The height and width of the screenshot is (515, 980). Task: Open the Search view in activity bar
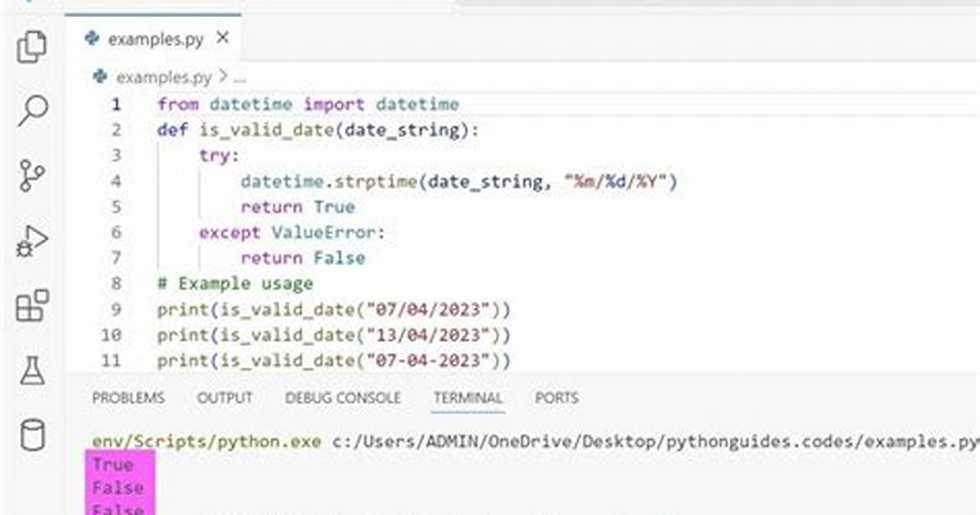point(32,111)
